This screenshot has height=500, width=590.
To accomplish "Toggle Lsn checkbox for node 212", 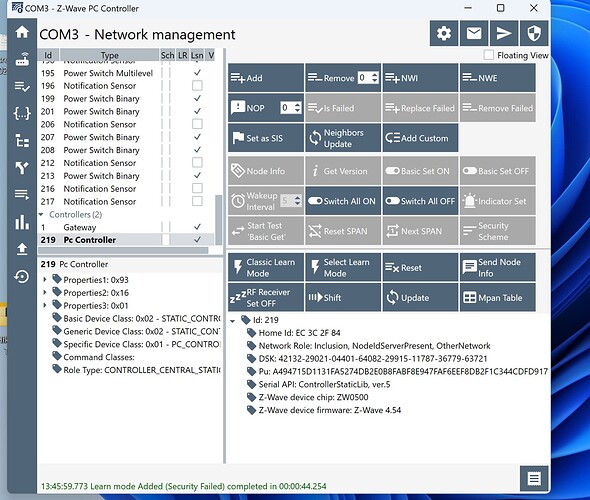I will tap(197, 163).
